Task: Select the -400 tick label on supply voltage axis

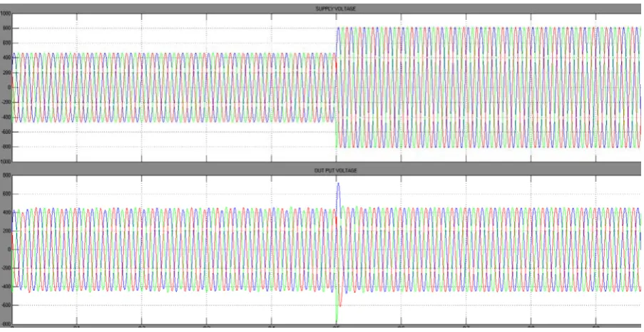Action: (x=6, y=117)
